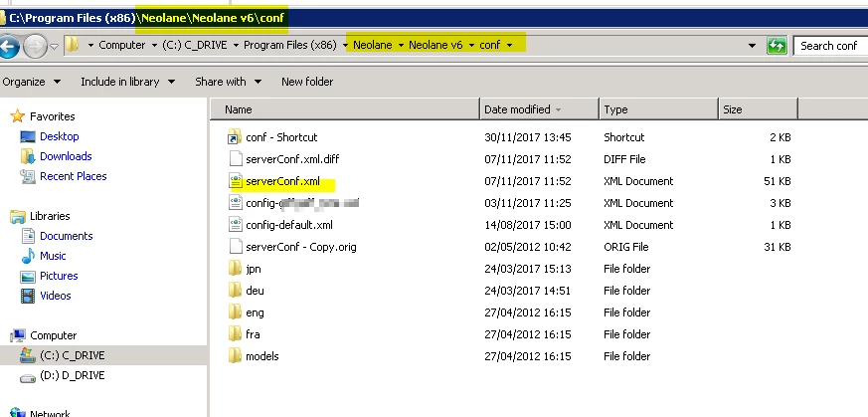This screenshot has width=868, height=417.
Task: Select the jpn folder
Action: tap(254, 269)
